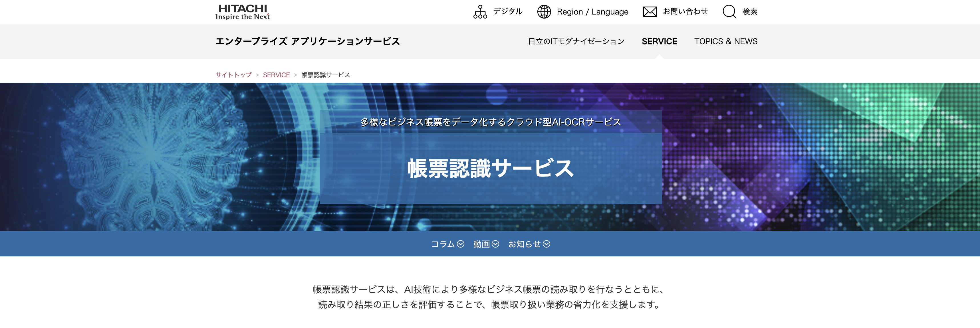The height and width of the screenshot is (328, 980).
Task: Click the magnifying glass search icon
Action: tap(729, 12)
